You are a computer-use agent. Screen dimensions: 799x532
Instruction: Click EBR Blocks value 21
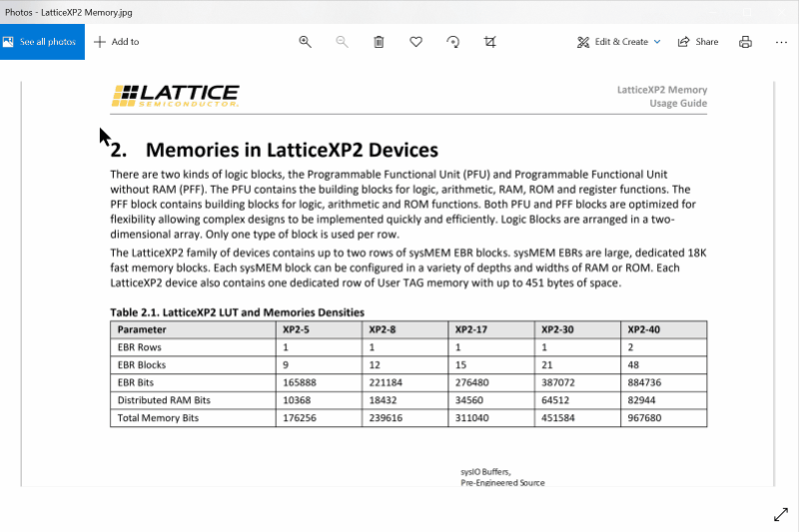click(546, 365)
